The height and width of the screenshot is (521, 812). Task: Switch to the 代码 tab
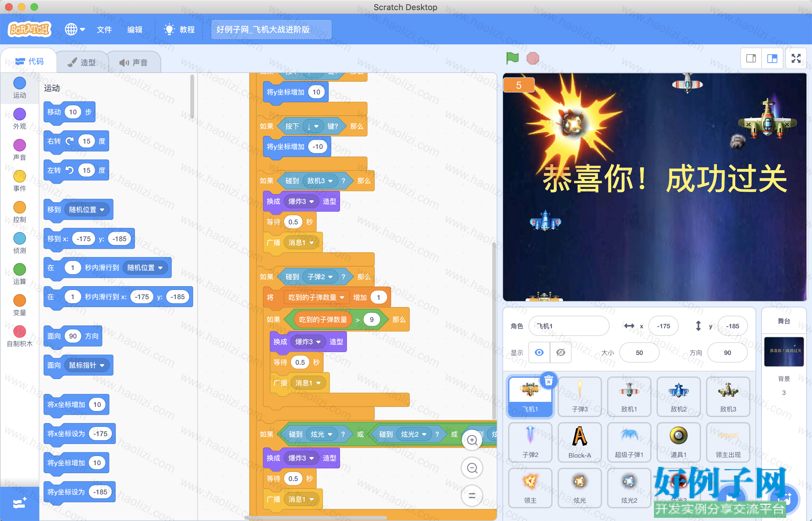pos(29,61)
